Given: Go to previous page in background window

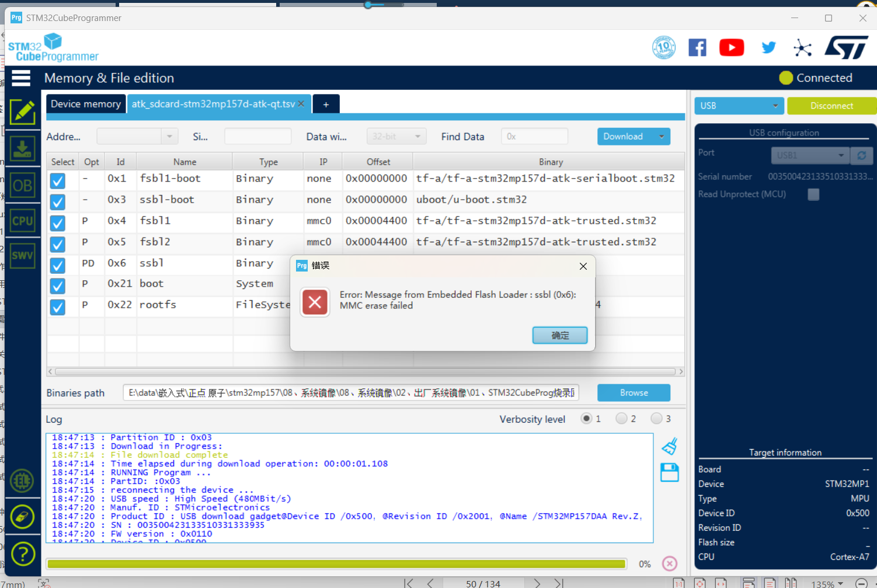Looking at the screenshot, I should tap(430, 583).
